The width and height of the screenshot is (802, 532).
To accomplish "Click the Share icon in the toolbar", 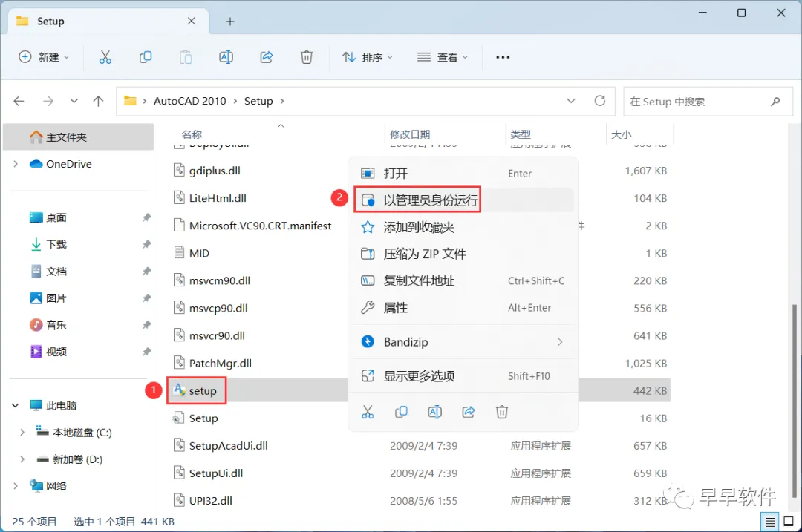I will [267, 57].
